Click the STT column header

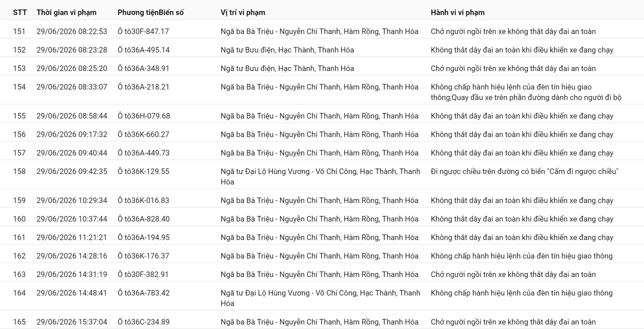tap(20, 12)
